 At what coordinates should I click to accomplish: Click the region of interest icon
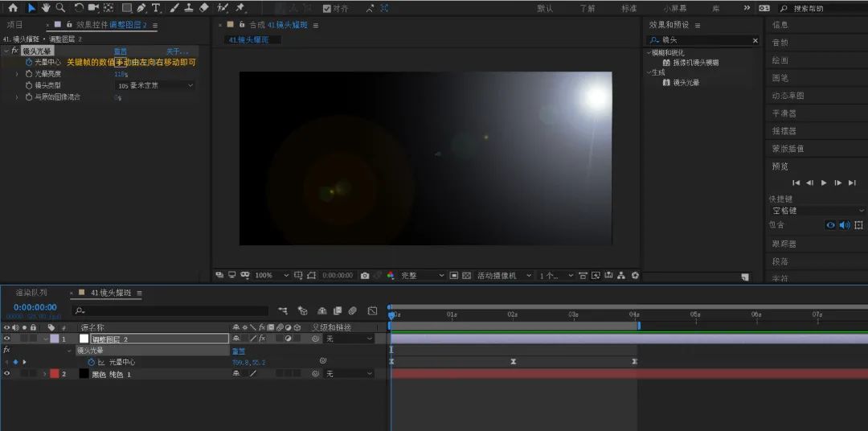coord(454,275)
